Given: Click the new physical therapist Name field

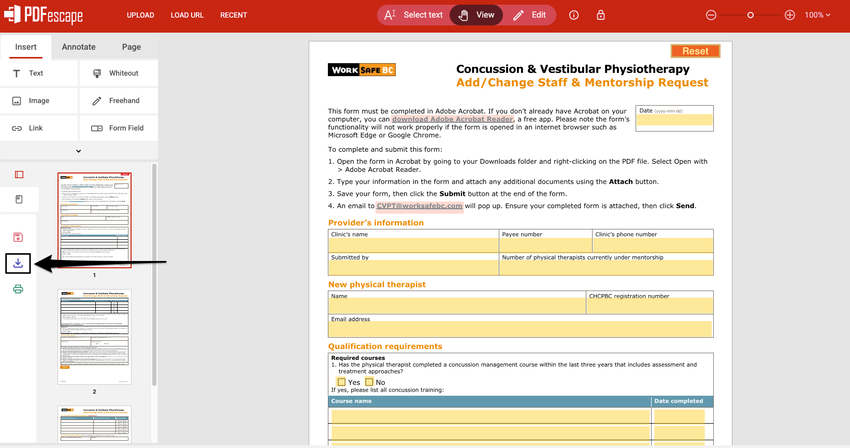Looking at the screenshot, I should (x=457, y=306).
